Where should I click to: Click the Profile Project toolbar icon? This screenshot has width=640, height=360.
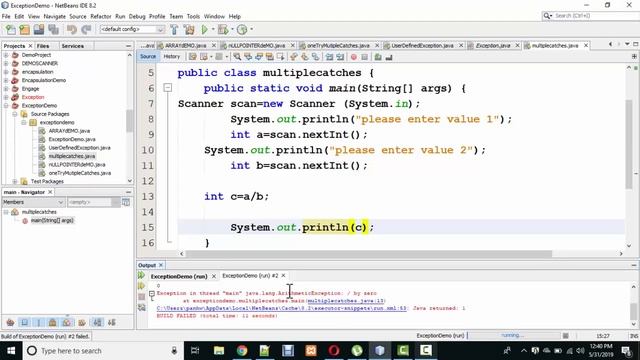point(242,29)
